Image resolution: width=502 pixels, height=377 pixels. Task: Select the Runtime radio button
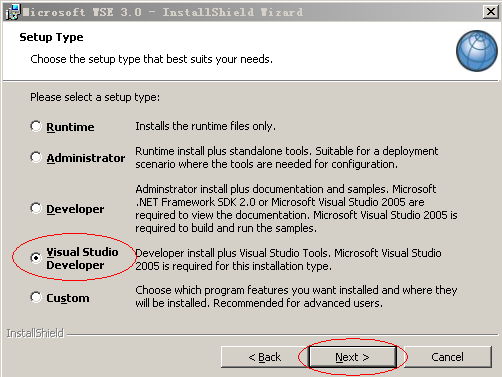[36, 126]
